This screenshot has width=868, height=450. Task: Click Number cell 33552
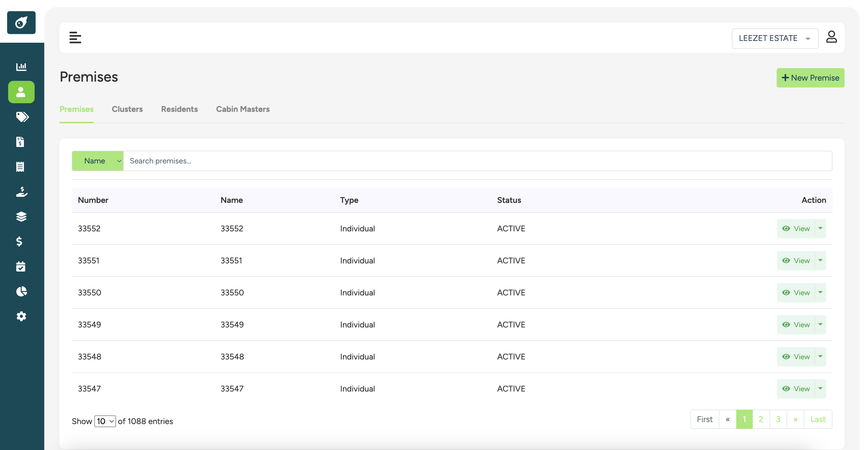tap(89, 229)
